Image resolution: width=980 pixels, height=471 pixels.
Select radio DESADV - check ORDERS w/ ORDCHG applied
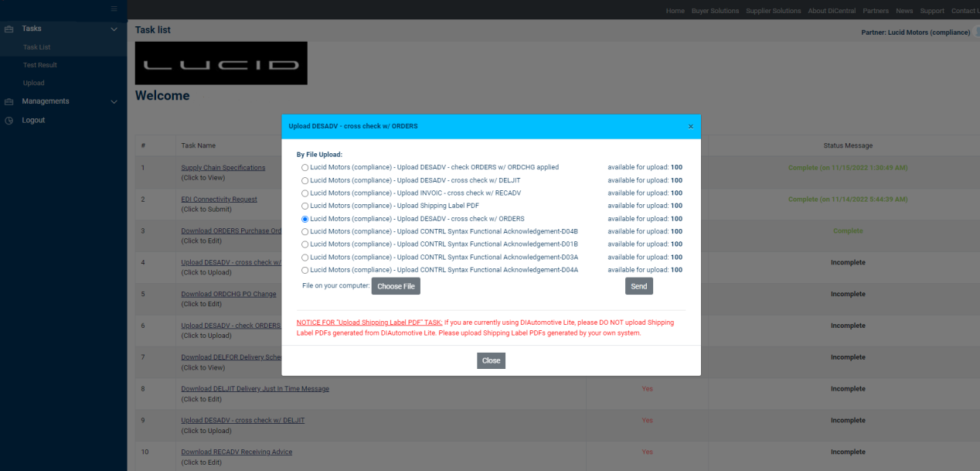pos(305,167)
